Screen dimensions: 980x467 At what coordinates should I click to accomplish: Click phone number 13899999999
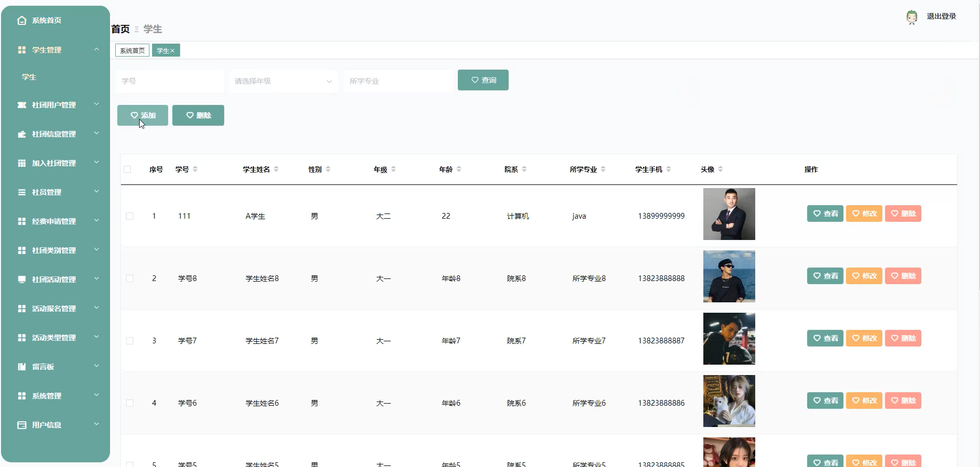point(661,216)
